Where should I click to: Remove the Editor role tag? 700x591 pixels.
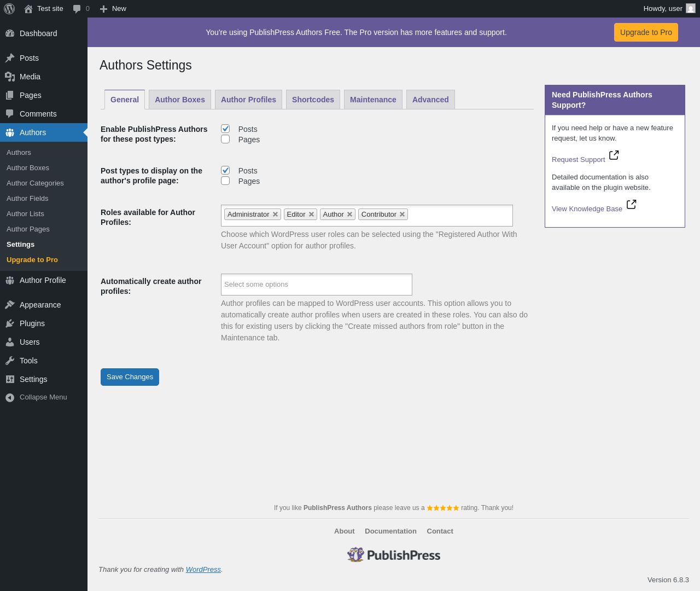pyautogui.click(x=311, y=215)
